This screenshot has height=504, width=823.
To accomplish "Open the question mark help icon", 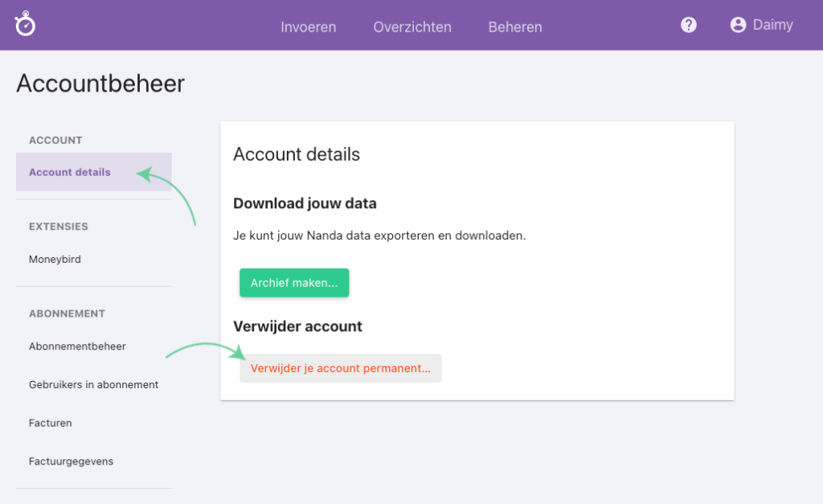I will tap(689, 24).
